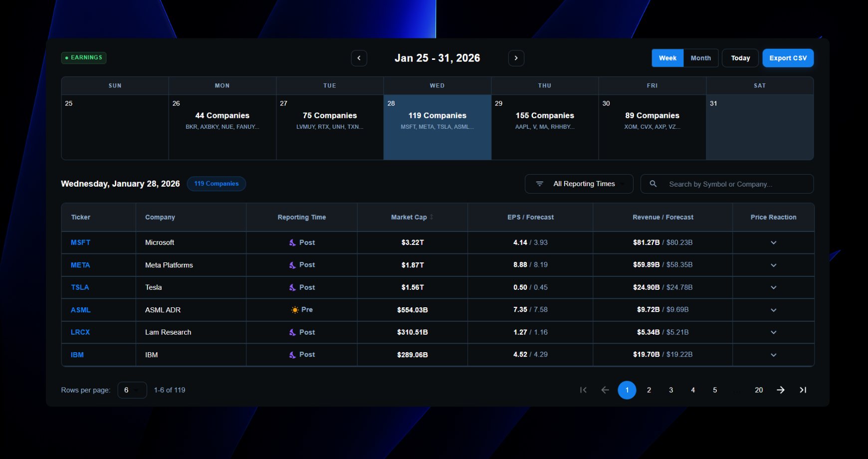The image size is (868, 459).
Task: Click the filter icon in reporting times
Action: 539,184
